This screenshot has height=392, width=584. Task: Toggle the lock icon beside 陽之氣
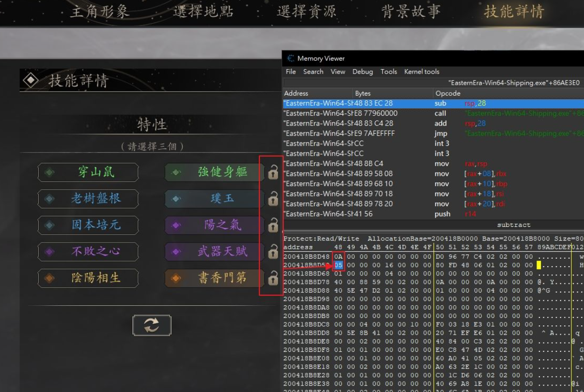[273, 225]
